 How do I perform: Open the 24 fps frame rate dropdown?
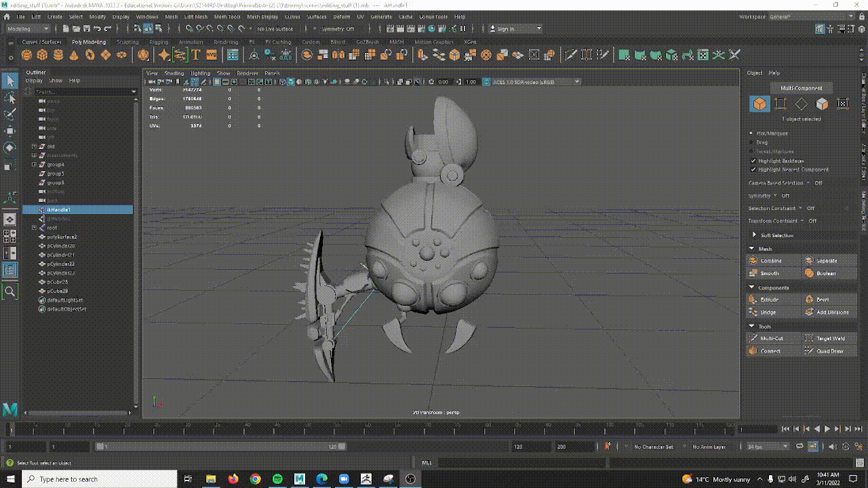coord(768,447)
